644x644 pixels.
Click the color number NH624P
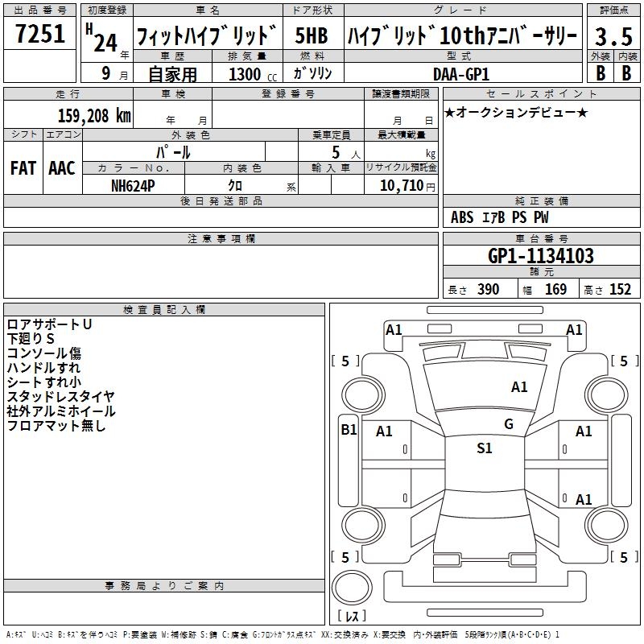[133, 186]
